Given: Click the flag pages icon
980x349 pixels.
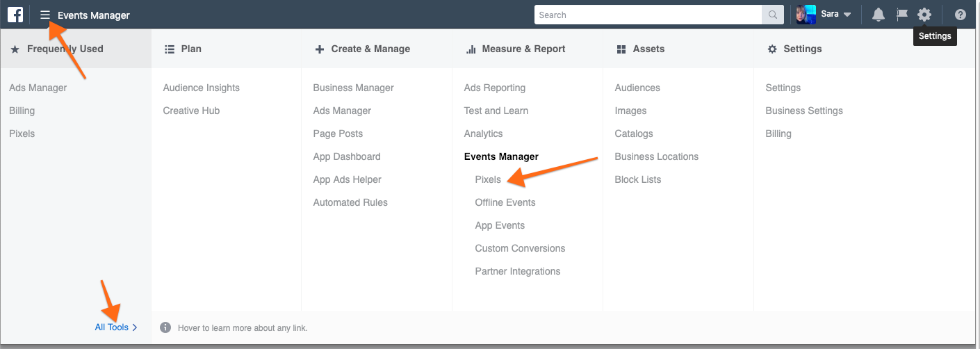Looking at the screenshot, I should click(901, 15).
